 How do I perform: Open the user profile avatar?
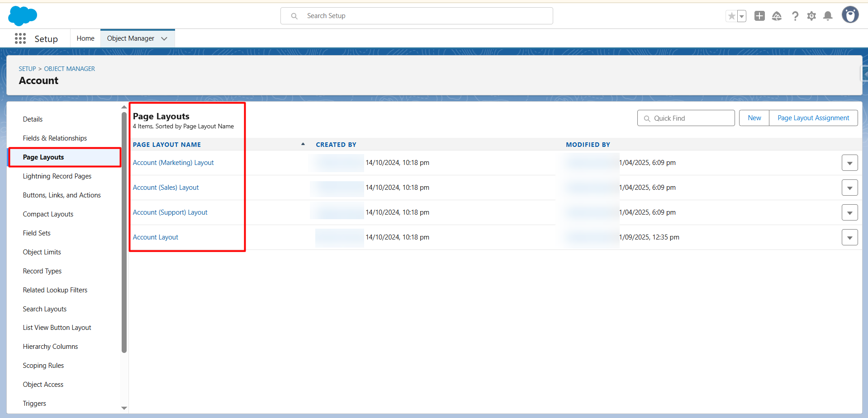pos(850,15)
